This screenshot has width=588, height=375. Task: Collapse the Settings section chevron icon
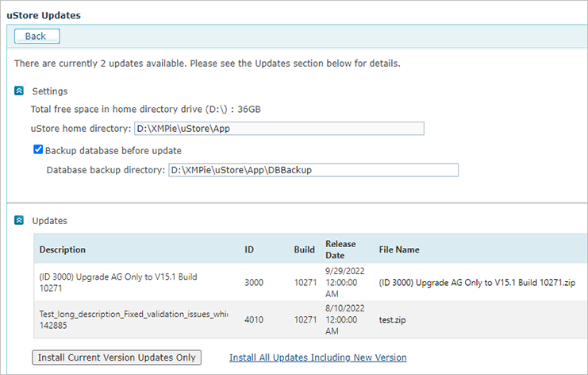click(19, 91)
